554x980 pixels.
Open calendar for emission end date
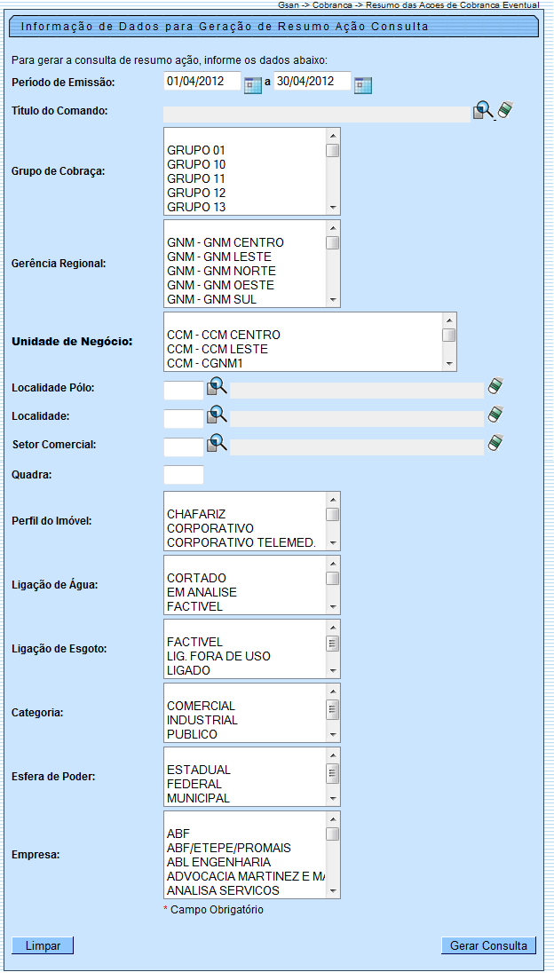(362, 85)
